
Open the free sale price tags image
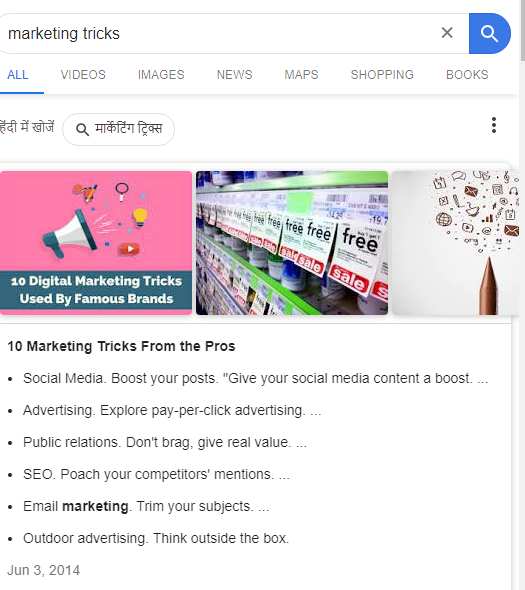pyautogui.click(x=292, y=243)
